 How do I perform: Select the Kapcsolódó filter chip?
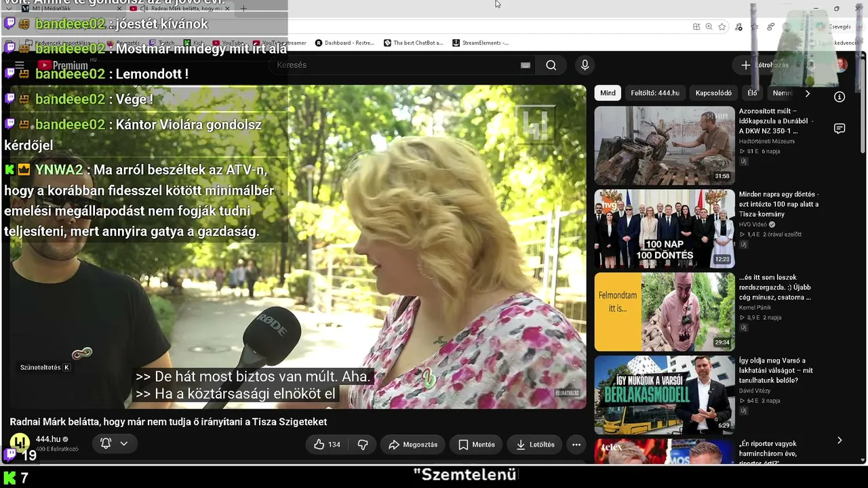tap(713, 93)
